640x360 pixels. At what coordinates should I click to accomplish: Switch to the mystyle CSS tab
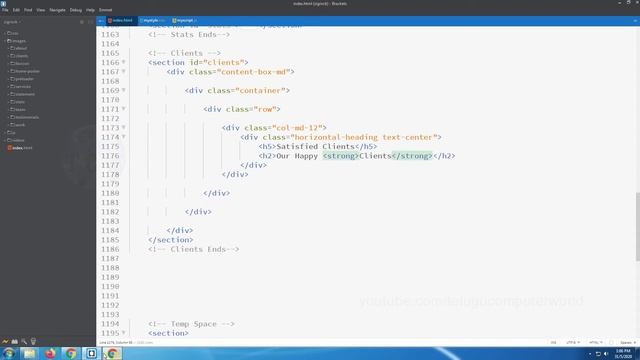point(153,20)
